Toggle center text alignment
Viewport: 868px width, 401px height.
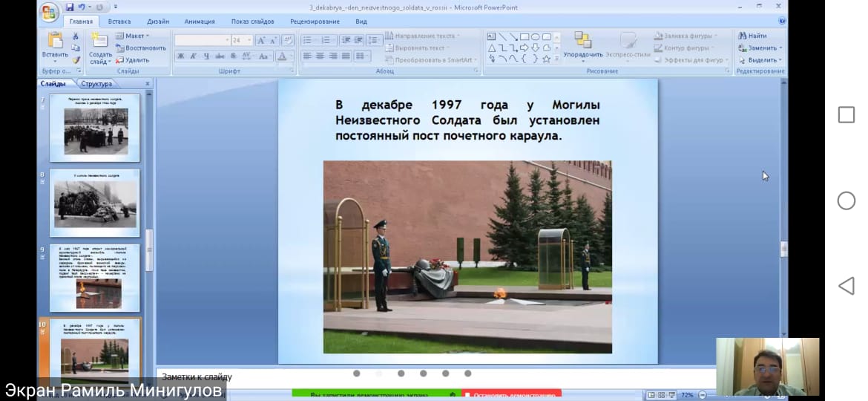(320, 56)
